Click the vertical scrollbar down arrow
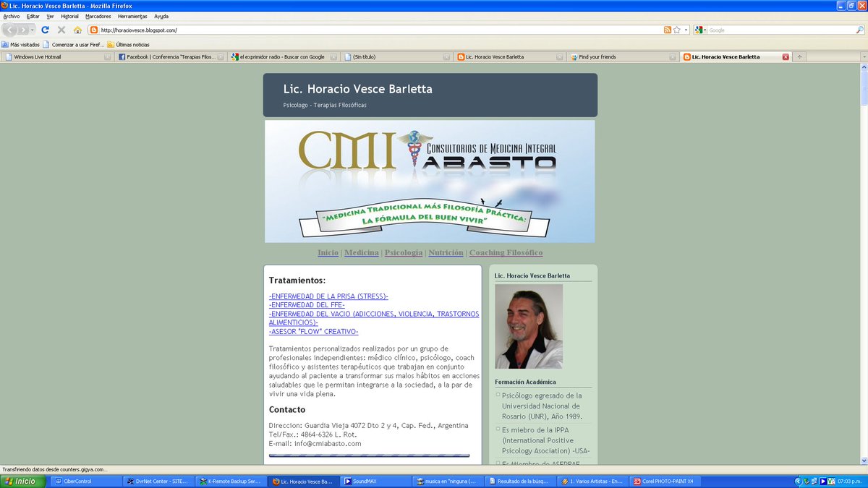 pos(863,461)
